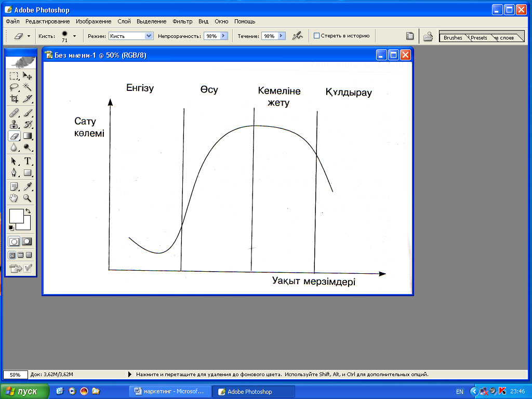
Task: Click the Photoshop feather logo in toolbox
Action: point(21,62)
